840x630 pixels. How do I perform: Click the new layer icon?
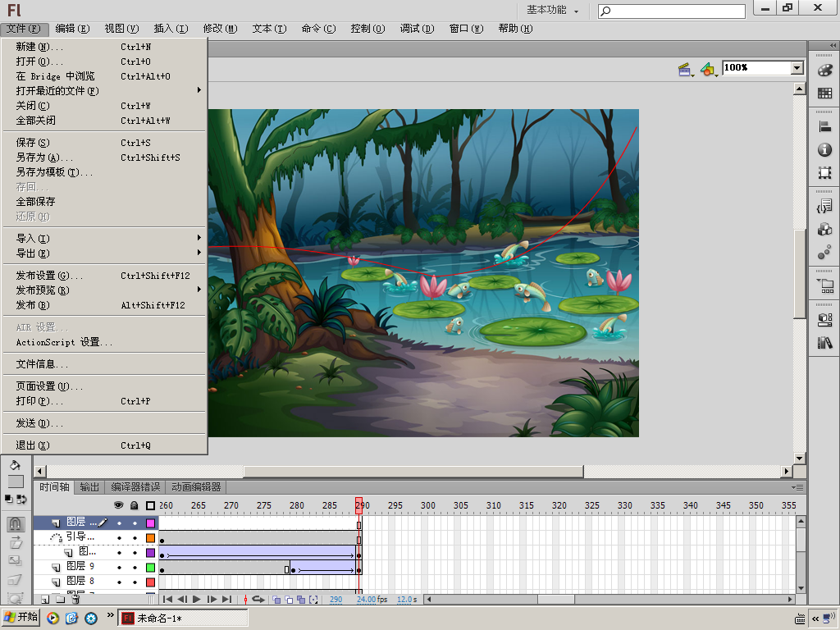45,600
